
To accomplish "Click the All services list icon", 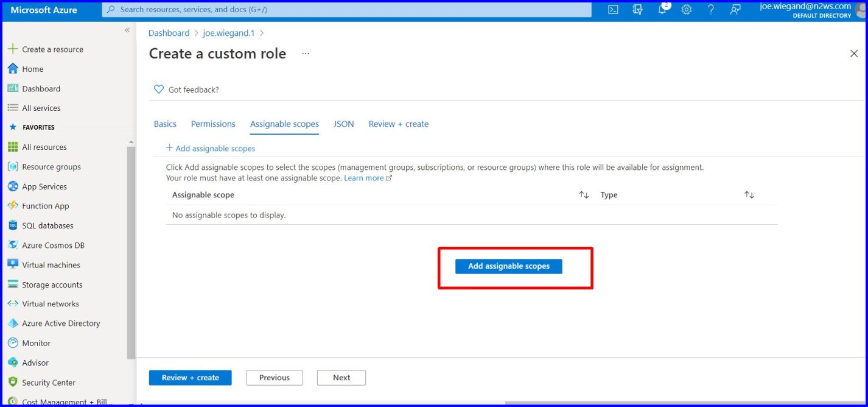I will click(13, 108).
